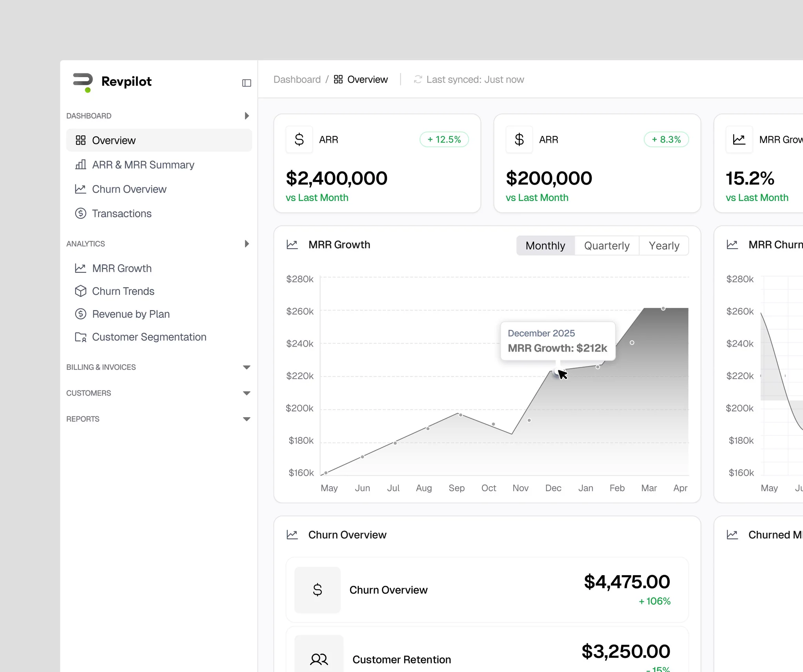Screen dimensions: 803x672
Task: Click dollar icon on $2,400,000 ARR card
Action: click(x=299, y=139)
